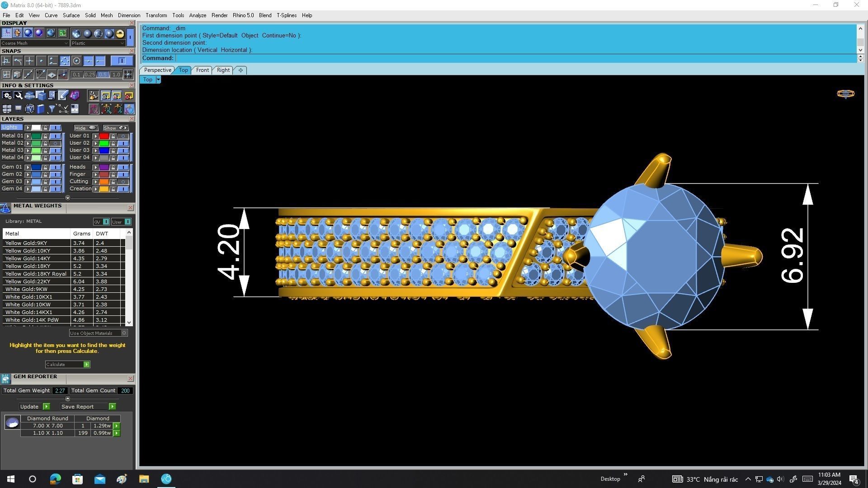Image resolution: width=868 pixels, height=488 pixels.
Task: Click the blue book icon in Info & Settings
Action: tap(41, 109)
